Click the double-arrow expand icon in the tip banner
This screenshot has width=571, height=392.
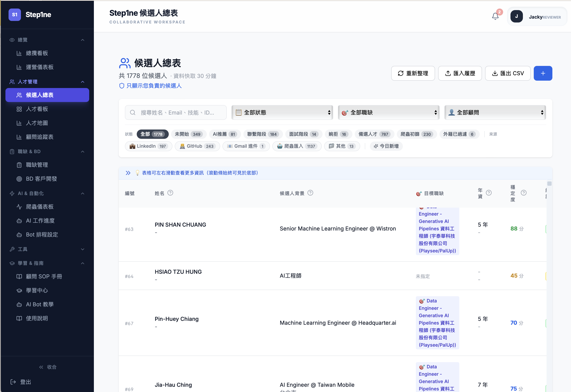coord(128,173)
